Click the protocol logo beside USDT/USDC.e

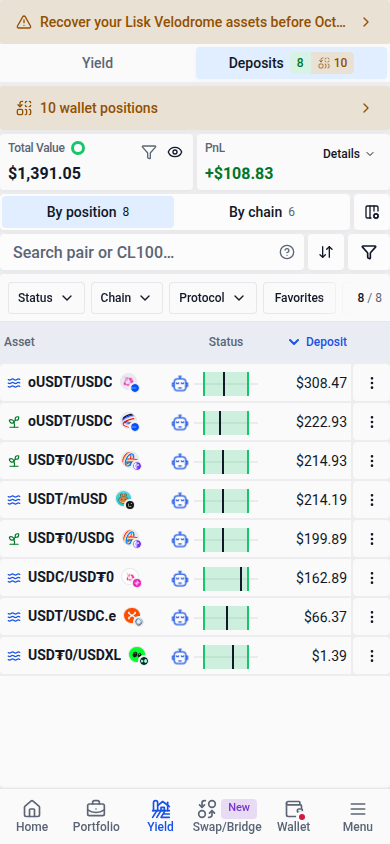(133, 616)
